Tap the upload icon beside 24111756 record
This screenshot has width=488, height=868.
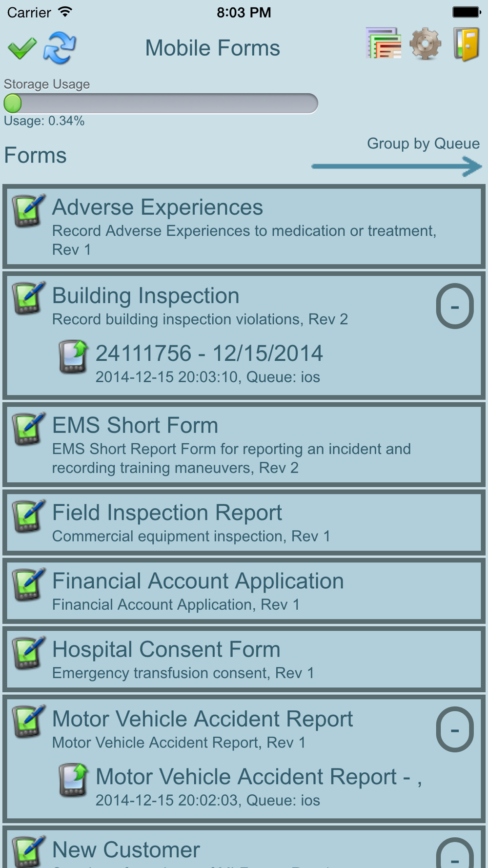point(73,356)
